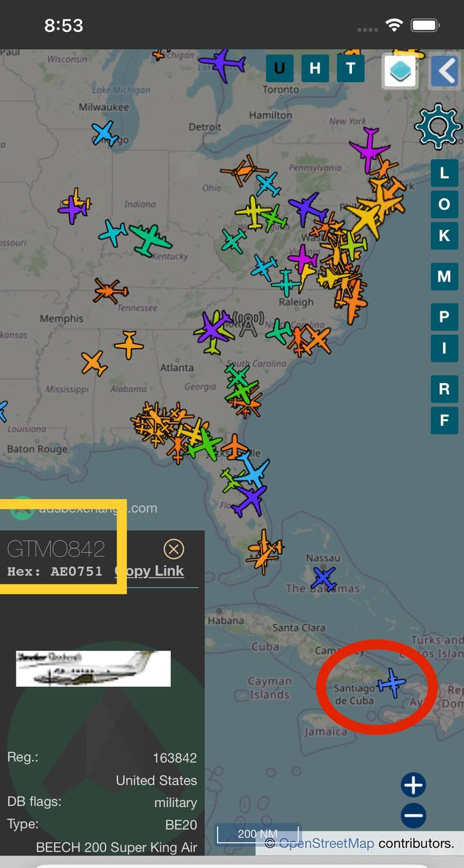Click the M map option button

(x=444, y=276)
